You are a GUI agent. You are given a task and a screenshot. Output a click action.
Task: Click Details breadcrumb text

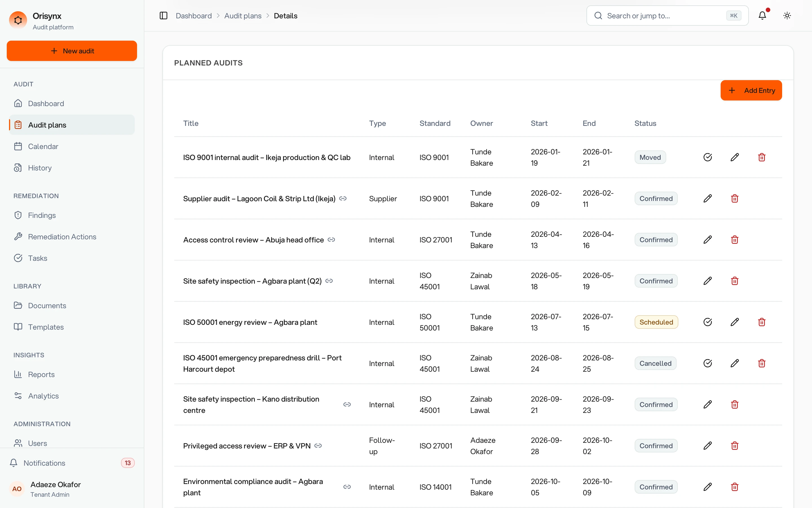coord(286,16)
